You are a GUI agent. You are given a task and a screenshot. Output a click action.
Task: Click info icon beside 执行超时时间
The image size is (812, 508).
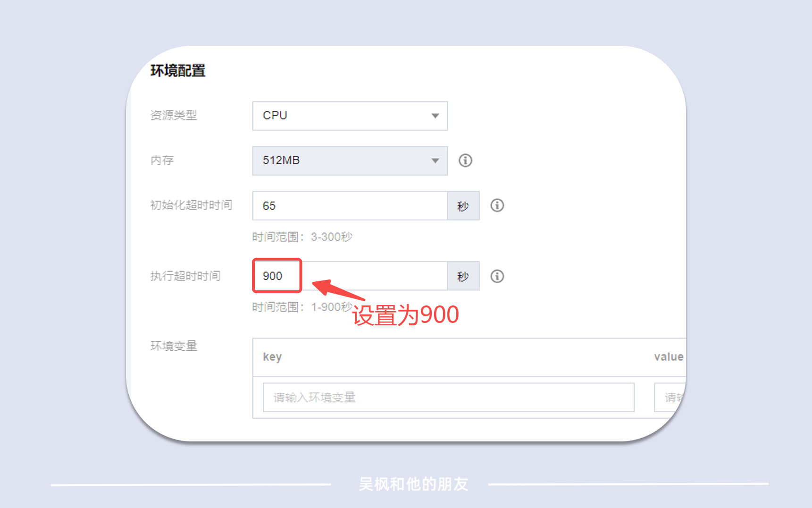pos(497,276)
